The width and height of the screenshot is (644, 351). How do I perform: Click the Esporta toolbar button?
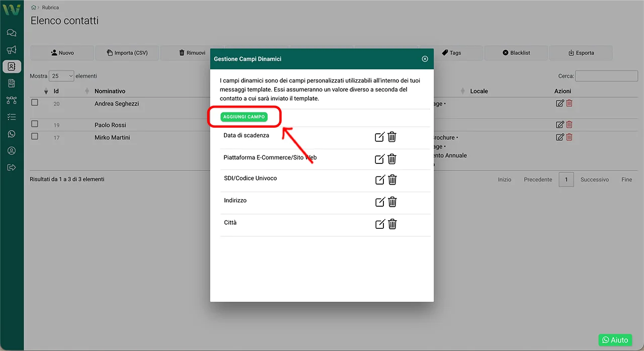click(x=581, y=53)
